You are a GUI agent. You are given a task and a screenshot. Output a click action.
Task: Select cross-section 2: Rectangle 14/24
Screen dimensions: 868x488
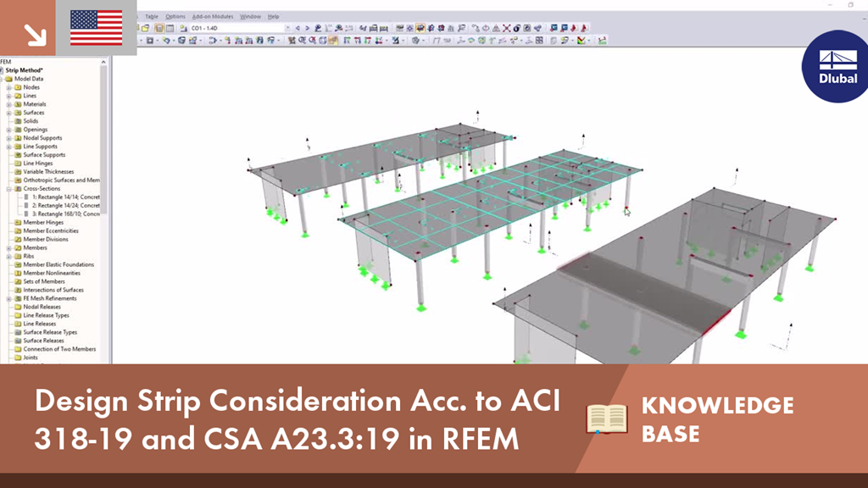pyautogui.click(x=66, y=205)
